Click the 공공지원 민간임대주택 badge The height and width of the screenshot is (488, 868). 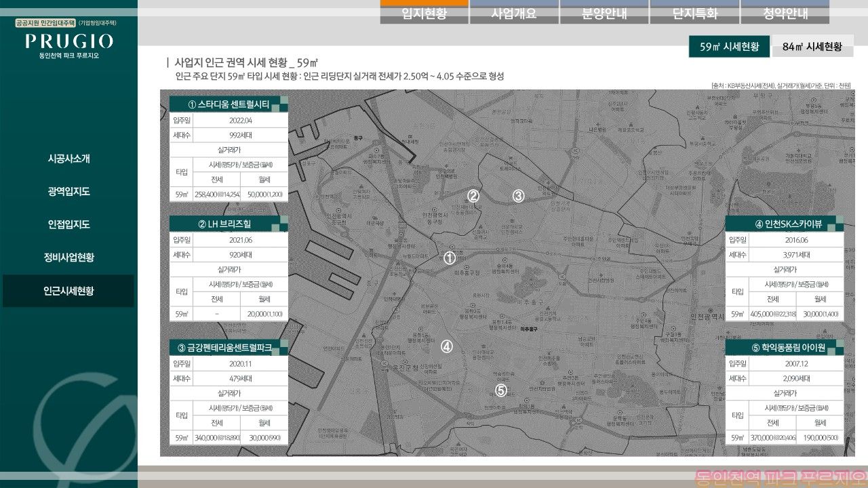coord(45,23)
